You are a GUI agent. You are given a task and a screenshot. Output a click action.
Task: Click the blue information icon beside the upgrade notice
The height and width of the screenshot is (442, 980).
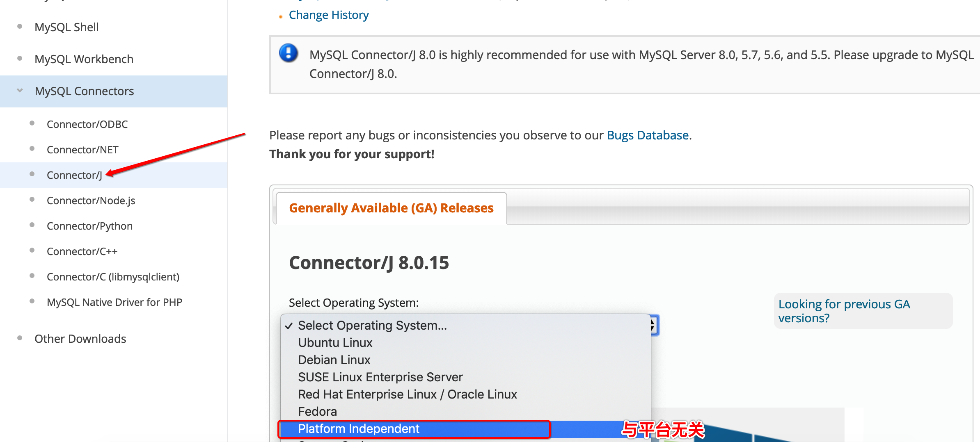[288, 54]
